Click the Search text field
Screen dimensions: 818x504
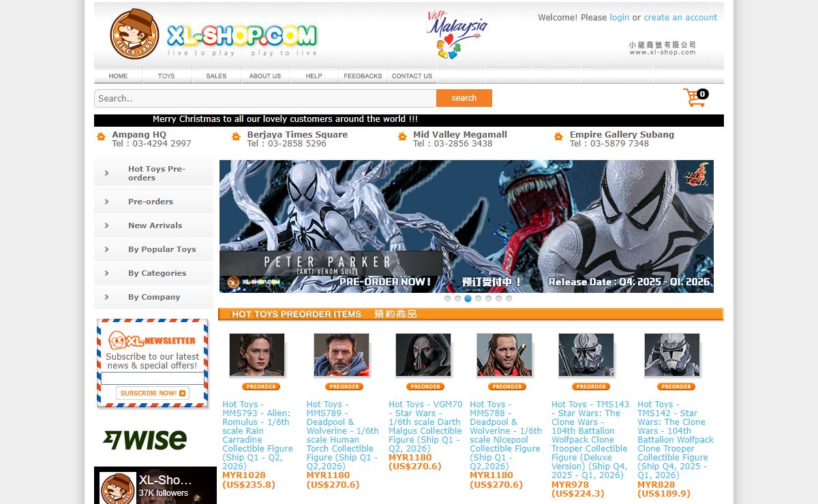(265, 98)
